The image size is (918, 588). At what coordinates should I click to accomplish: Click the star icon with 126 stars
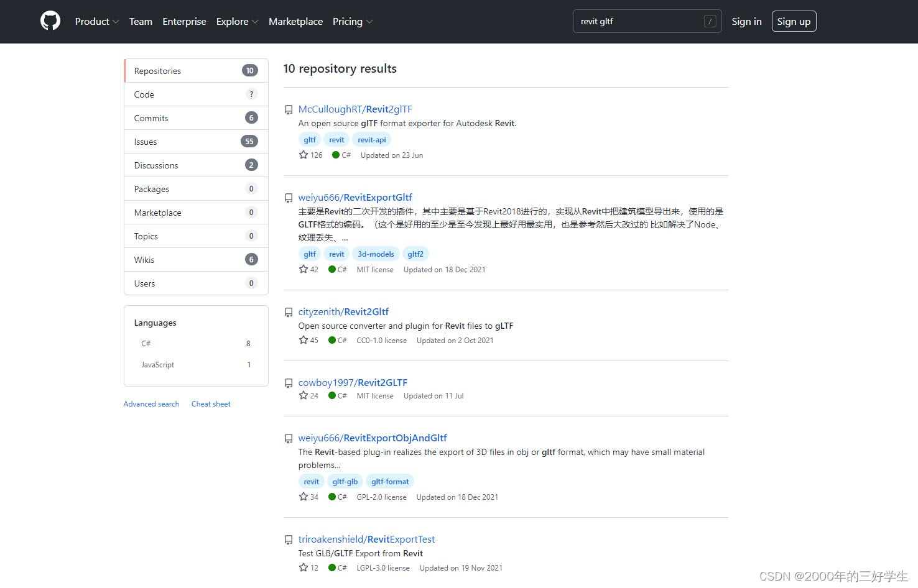(304, 155)
